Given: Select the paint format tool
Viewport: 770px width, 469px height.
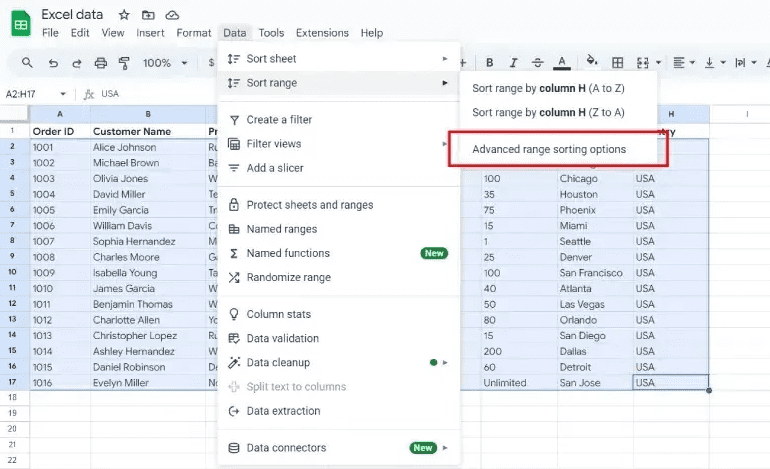Looking at the screenshot, I should click(x=124, y=62).
